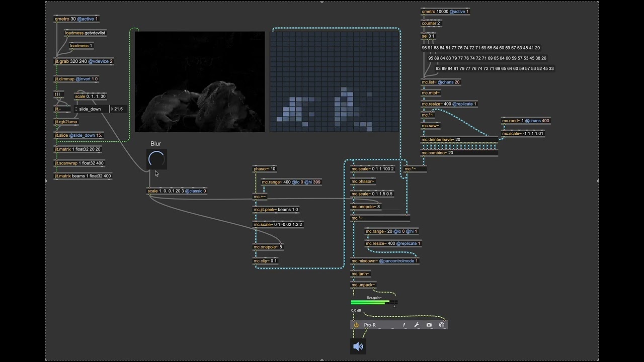The height and width of the screenshot is (362, 644).
Task: Click the Blur comment label
Action: pos(155,144)
